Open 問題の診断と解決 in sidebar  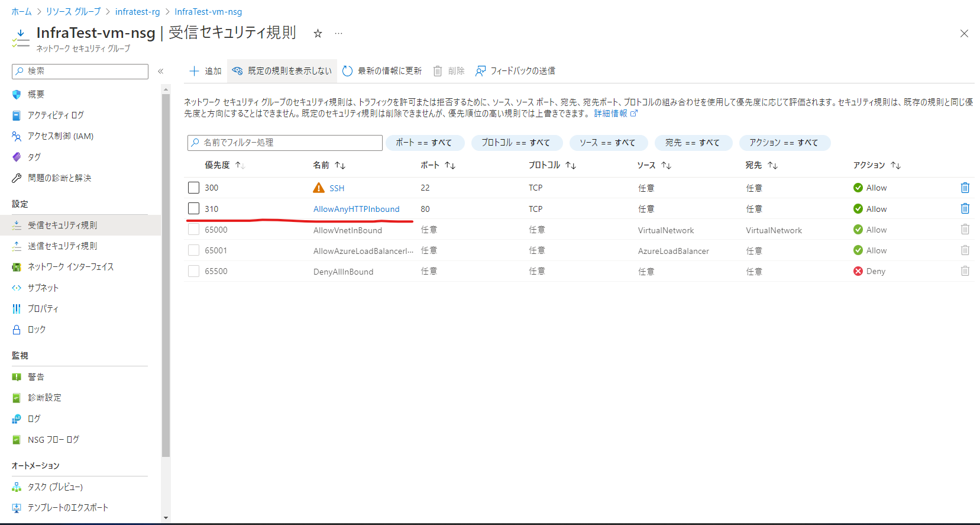pos(59,178)
